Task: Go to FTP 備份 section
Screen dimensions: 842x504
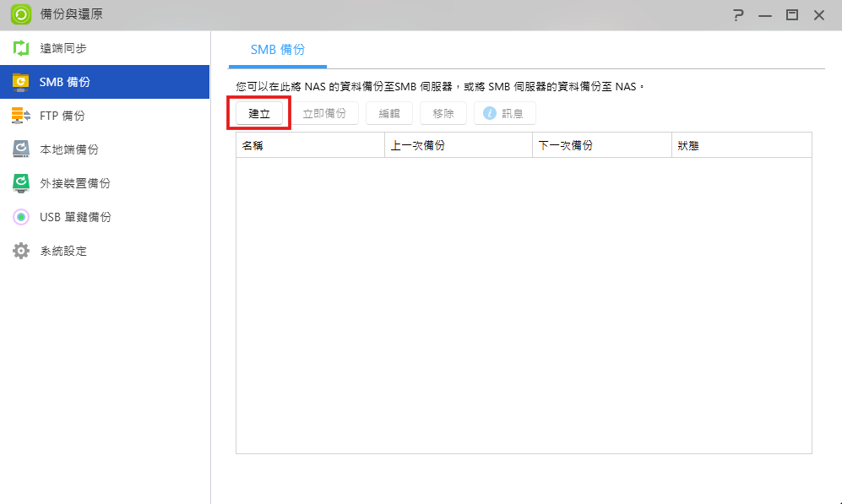Action: pyautogui.click(x=105, y=116)
